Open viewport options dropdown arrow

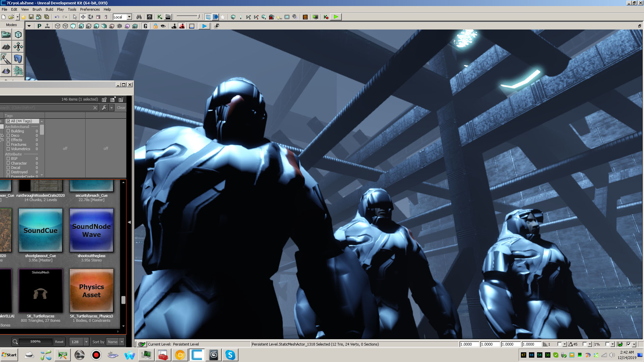click(29, 26)
